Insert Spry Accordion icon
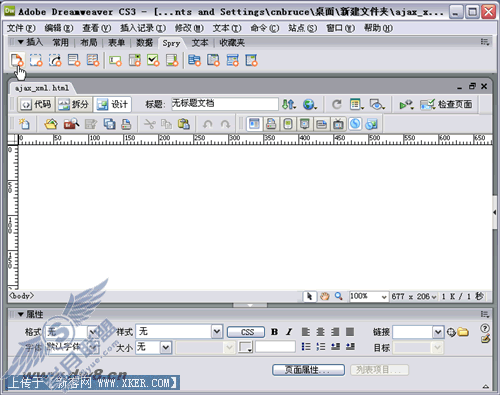The width and height of the screenshot is (500, 395). coord(232,60)
